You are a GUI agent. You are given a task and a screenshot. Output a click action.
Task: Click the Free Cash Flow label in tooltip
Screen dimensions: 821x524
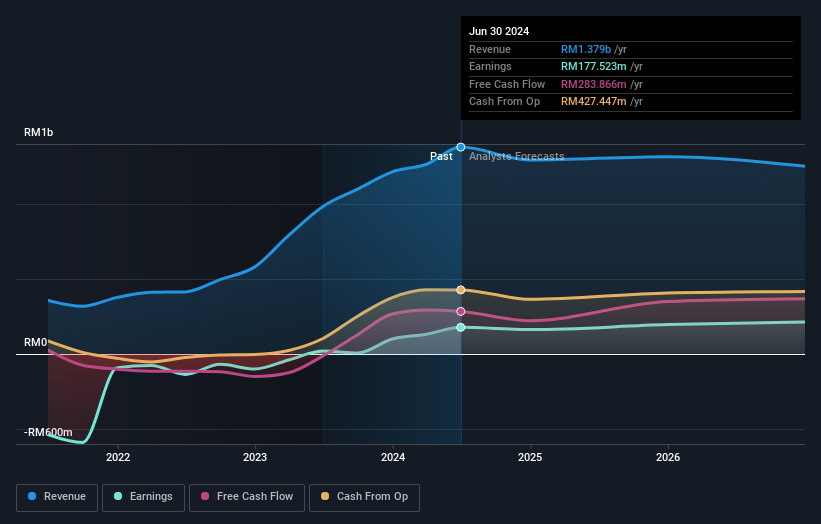(507, 84)
